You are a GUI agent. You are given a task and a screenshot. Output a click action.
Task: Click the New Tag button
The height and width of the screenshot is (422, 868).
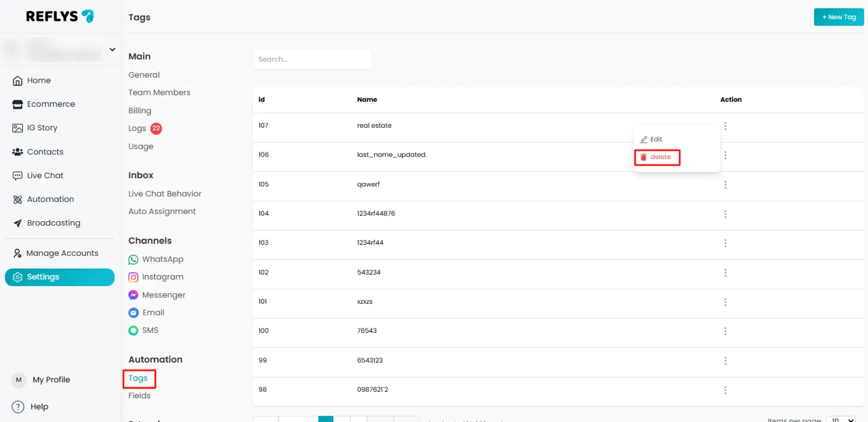pyautogui.click(x=839, y=17)
